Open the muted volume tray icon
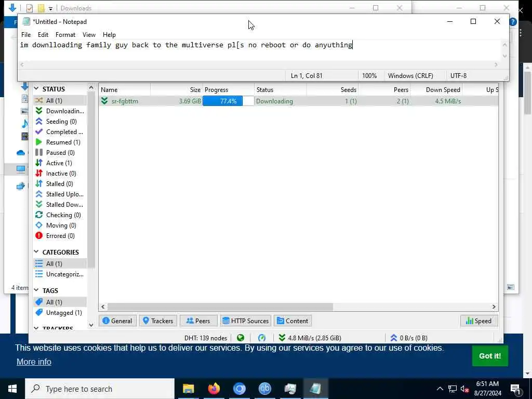This screenshot has width=532, height=399. pyautogui.click(x=464, y=389)
